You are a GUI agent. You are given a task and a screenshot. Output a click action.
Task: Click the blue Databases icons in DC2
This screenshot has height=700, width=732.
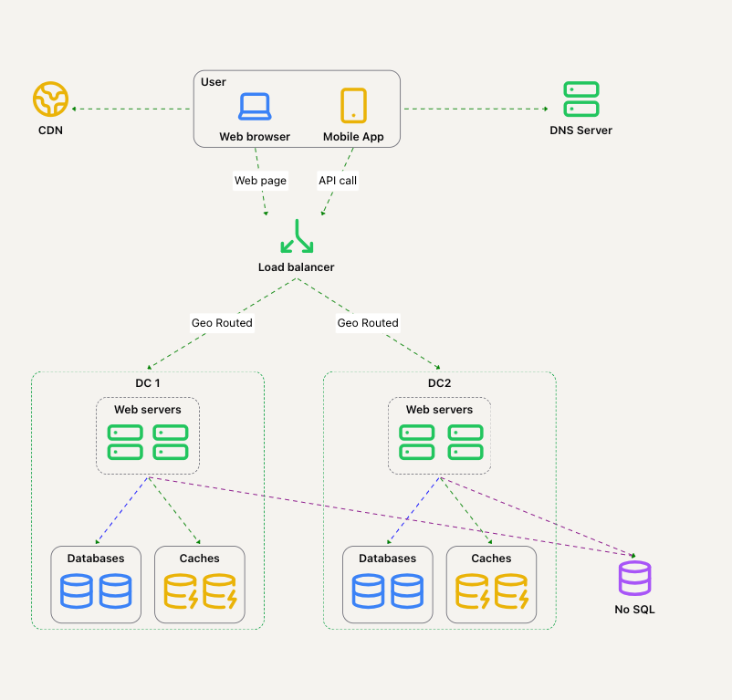click(388, 591)
